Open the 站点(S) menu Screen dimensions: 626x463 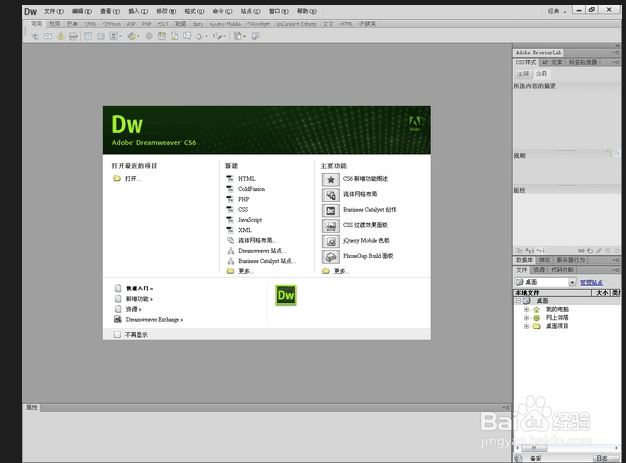tap(250, 11)
